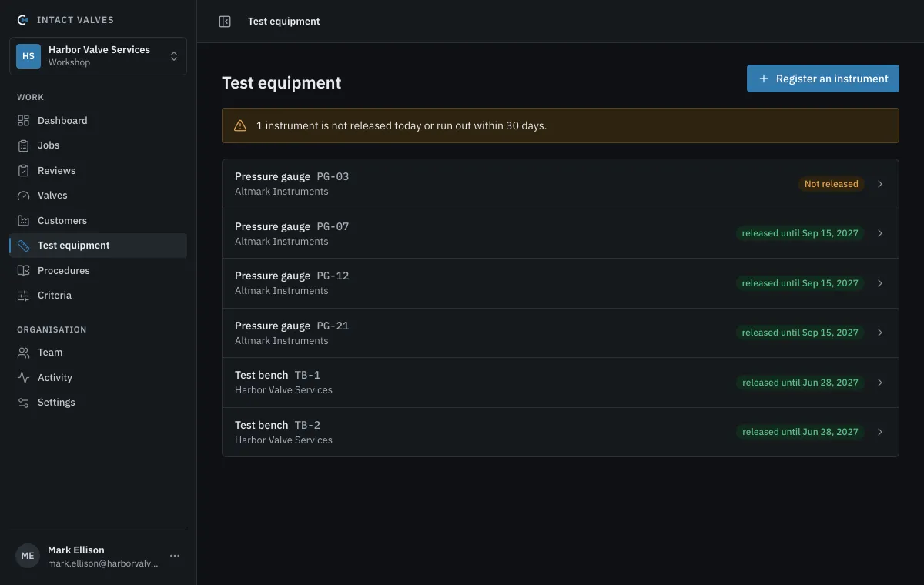Open Pressure gauge PG-12 entry
This screenshot has height=585, width=924.
[561, 283]
